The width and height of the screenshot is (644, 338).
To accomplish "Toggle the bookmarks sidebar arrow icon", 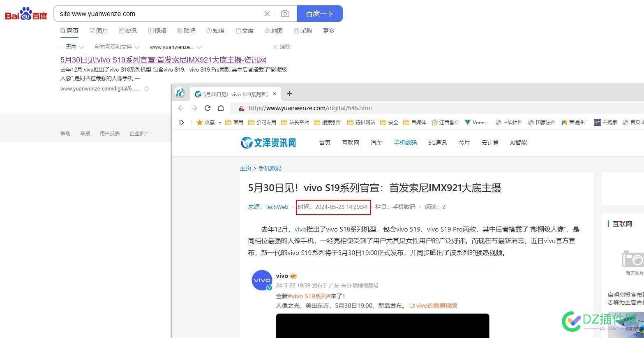I will [x=182, y=122].
